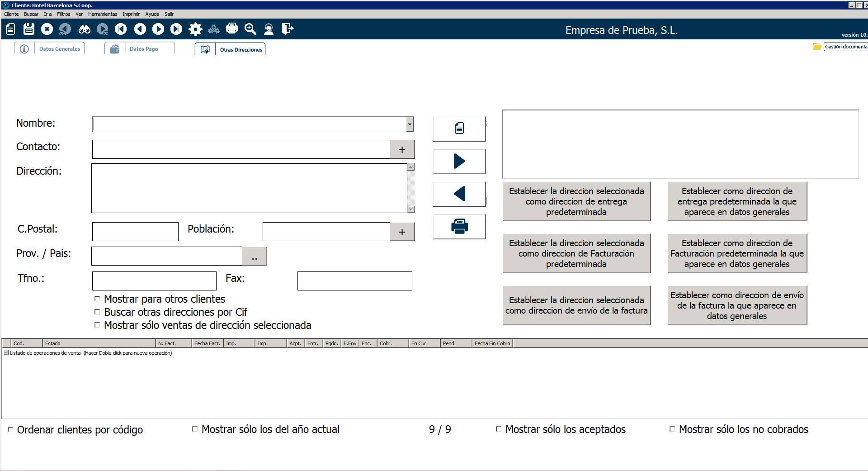This screenshot has width=868, height=471.
Task: Check "Buscar otras direcciones por Cif"
Action: click(97, 312)
